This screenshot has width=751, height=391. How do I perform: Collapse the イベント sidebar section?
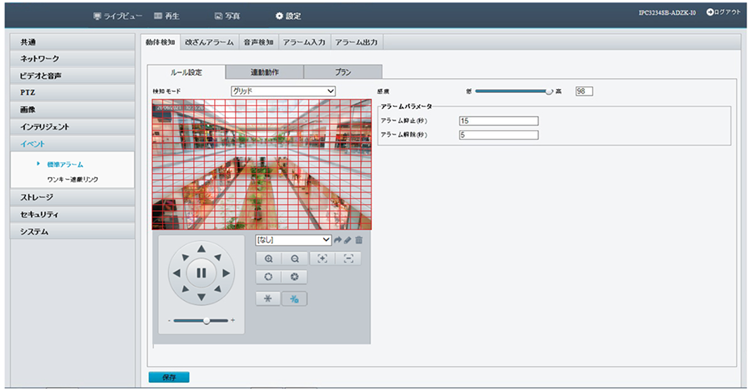[72, 144]
